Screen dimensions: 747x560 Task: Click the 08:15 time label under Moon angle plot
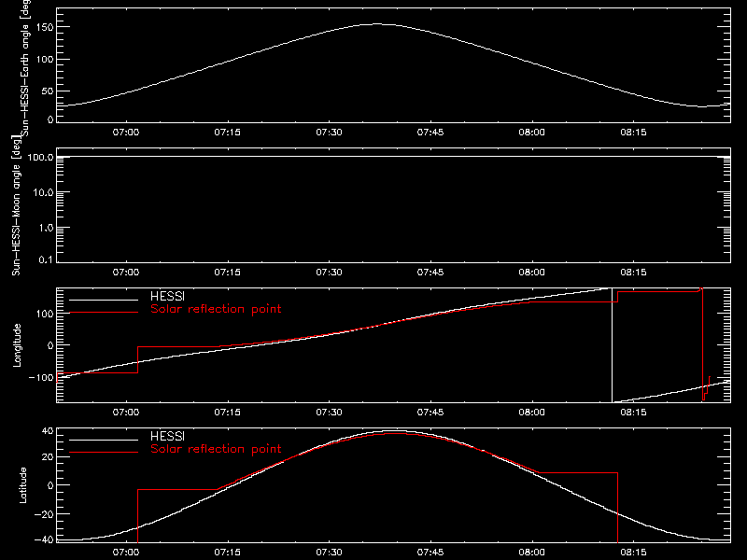(633, 272)
